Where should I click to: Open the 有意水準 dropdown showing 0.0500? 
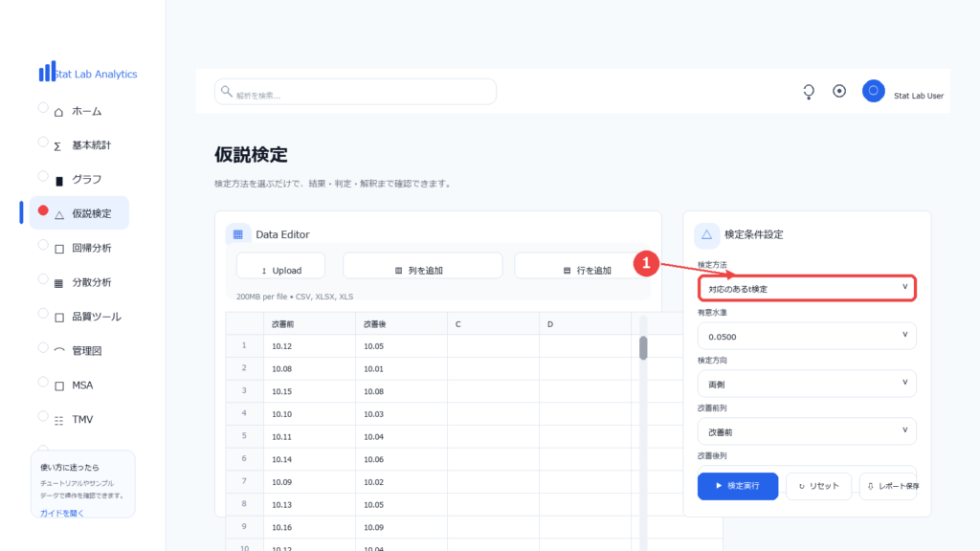[x=807, y=336]
